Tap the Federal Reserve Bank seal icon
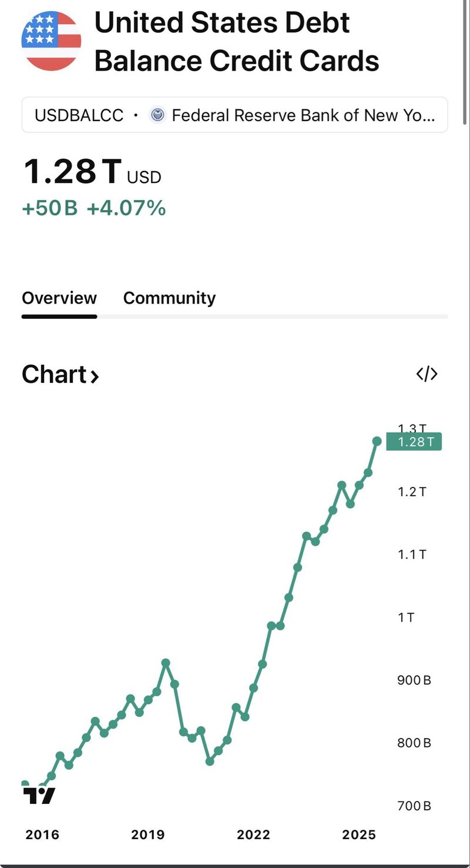Image resolution: width=470 pixels, height=868 pixels. 157,115
